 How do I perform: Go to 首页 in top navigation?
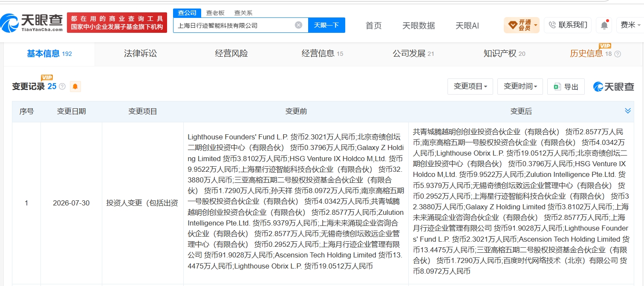point(374,26)
